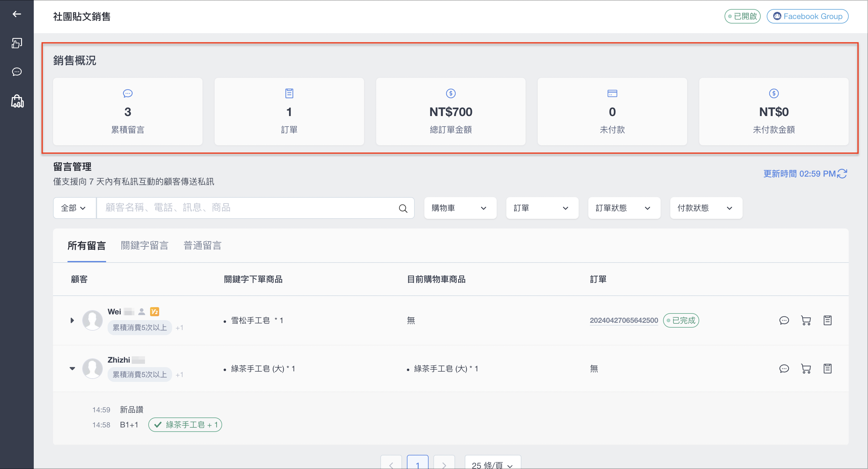Click the 關鍵字下單商品 column header

click(253, 279)
